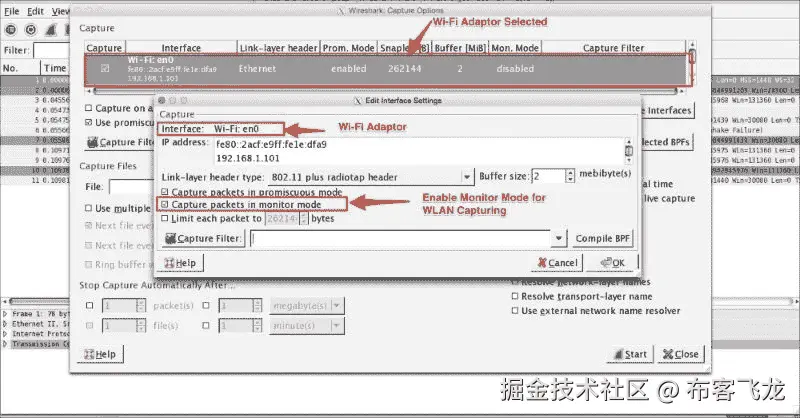Click the Interface column header
Image resolution: width=800 pixels, height=418 pixels.
click(x=181, y=47)
